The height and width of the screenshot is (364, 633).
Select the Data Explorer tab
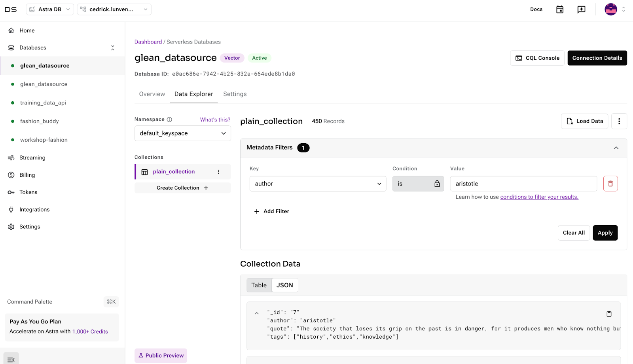194,94
